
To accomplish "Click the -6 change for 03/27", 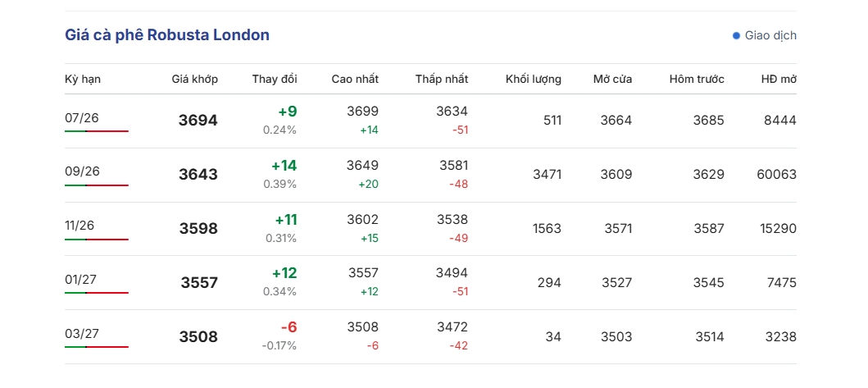I will [x=289, y=327].
